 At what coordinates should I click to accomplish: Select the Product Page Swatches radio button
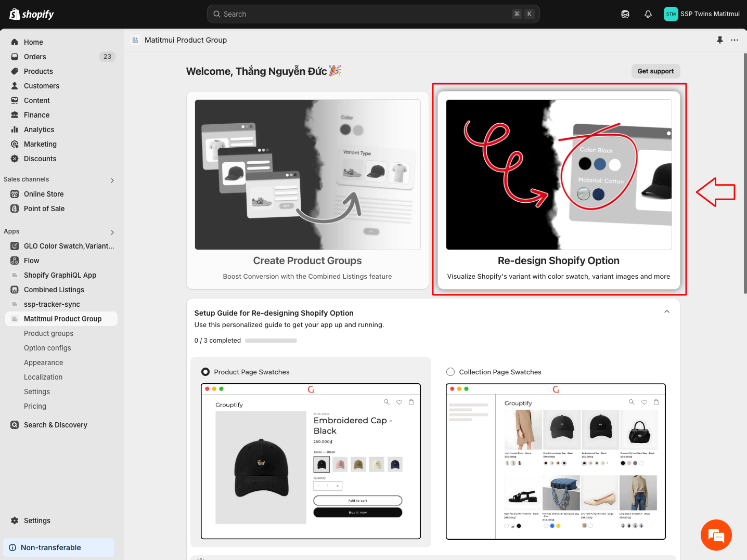click(x=205, y=372)
